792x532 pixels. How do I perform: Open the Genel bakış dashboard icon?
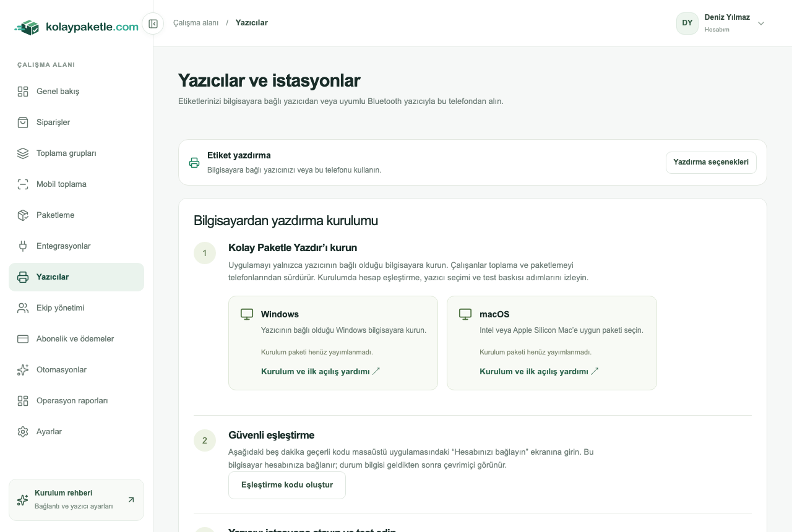23,92
